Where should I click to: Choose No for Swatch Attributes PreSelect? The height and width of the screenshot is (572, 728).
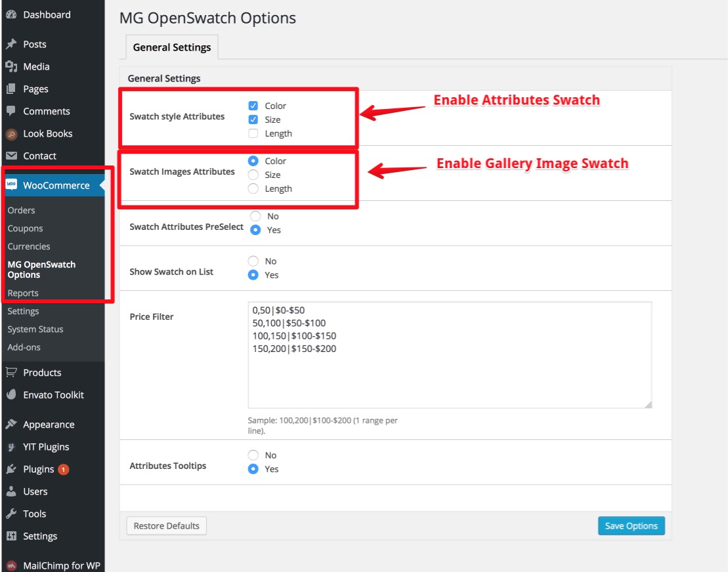pos(255,216)
